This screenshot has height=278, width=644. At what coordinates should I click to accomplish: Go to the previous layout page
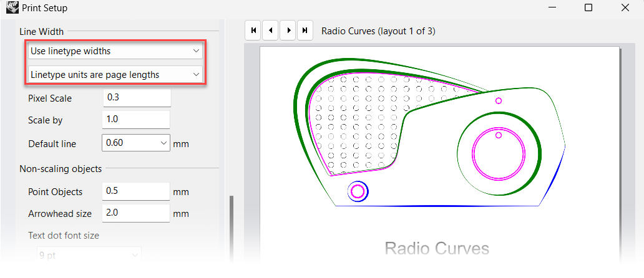point(270,30)
